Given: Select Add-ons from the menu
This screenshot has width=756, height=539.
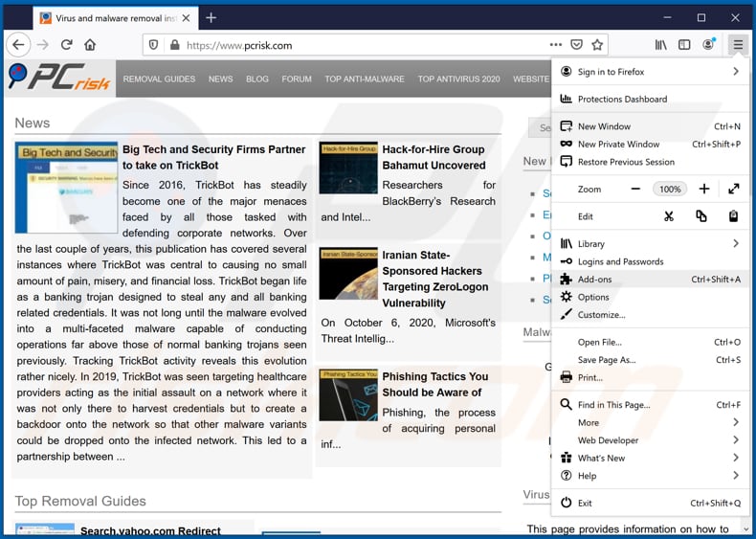Looking at the screenshot, I should pyautogui.click(x=594, y=280).
